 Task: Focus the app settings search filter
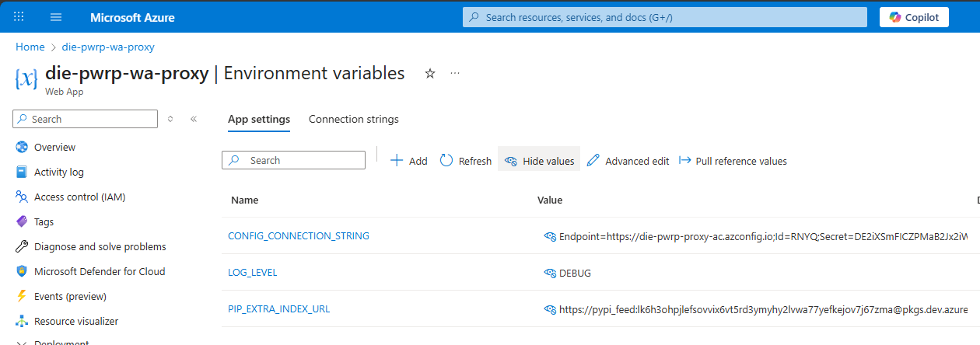click(293, 160)
